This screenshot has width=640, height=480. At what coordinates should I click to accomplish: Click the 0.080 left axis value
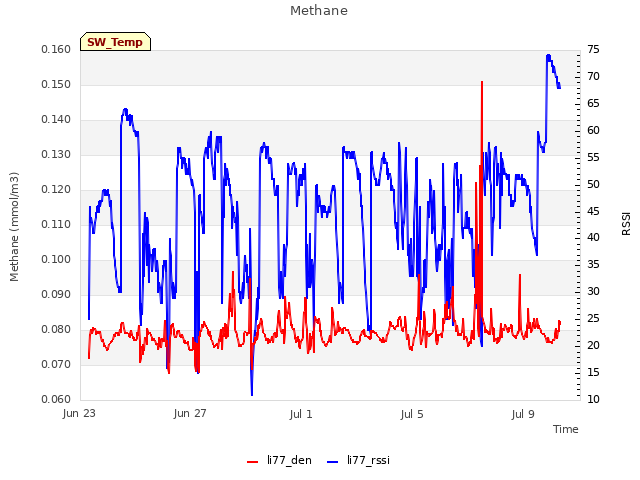tap(56, 329)
